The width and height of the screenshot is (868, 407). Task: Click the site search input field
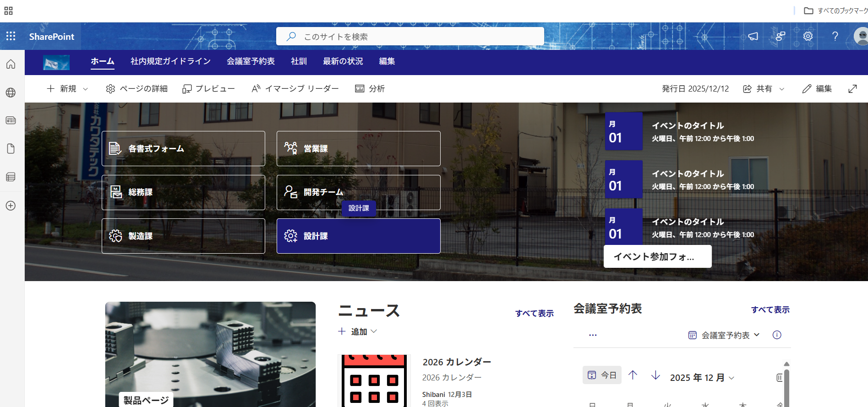coord(410,37)
